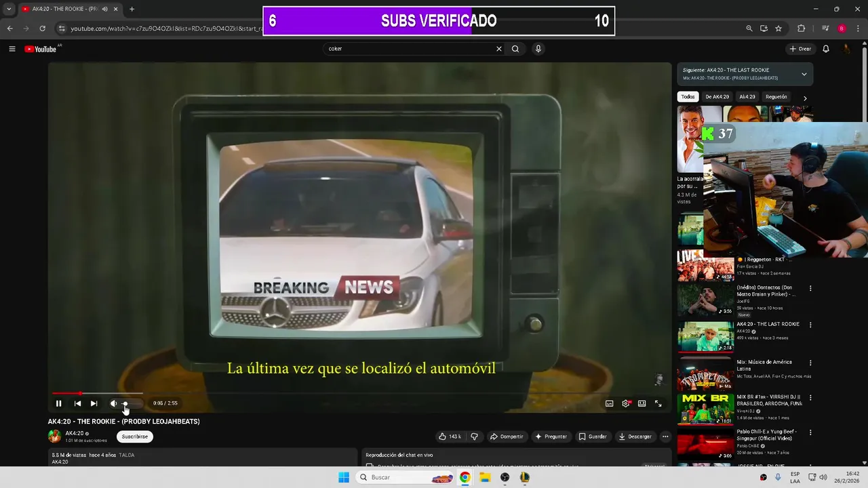Reload the page in Chrome
Viewport: 868px width, 488px height.
pos(42,28)
